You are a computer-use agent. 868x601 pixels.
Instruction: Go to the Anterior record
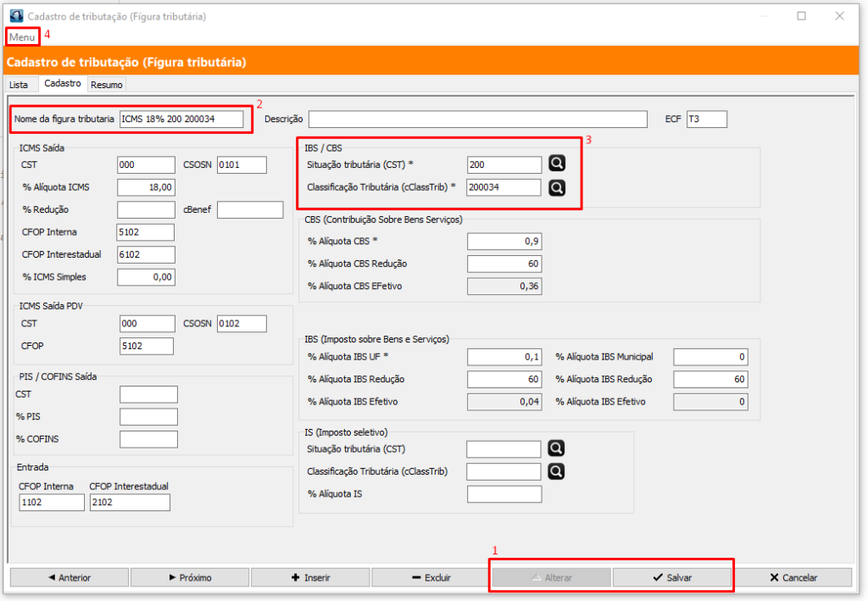(x=69, y=577)
